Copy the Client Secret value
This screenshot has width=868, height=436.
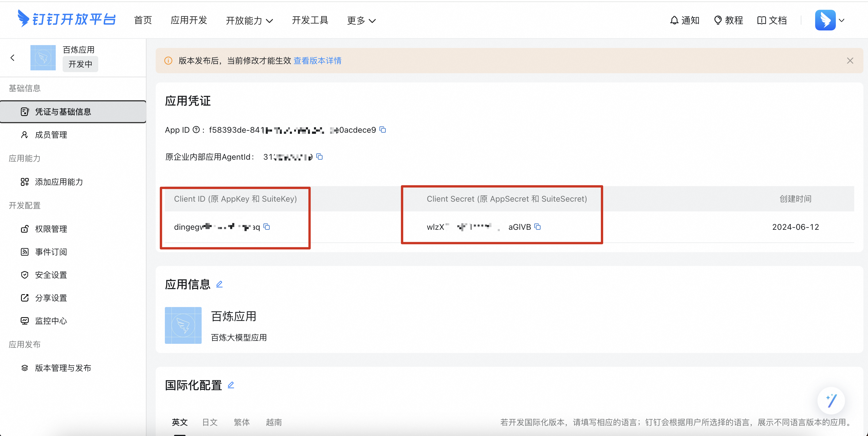(537, 227)
